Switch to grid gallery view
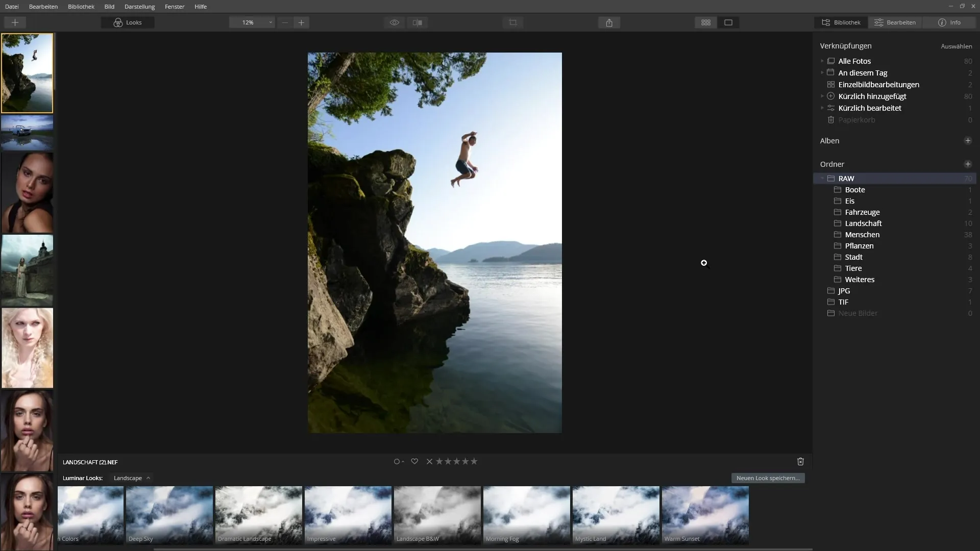This screenshot has height=551, width=980. pos(706,22)
